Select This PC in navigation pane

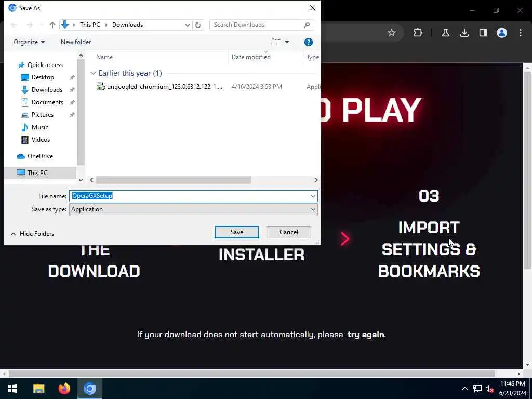coord(41,172)
